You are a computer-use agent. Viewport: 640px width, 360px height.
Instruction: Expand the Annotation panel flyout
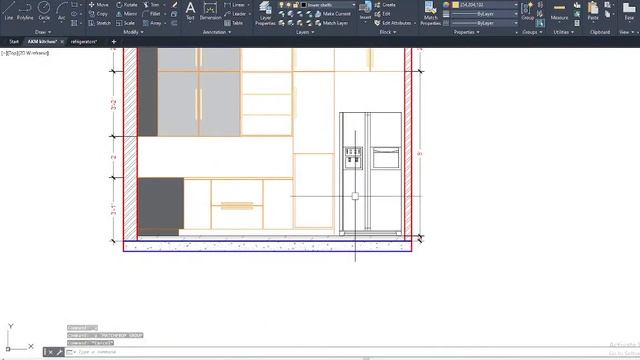click(217, 32)
